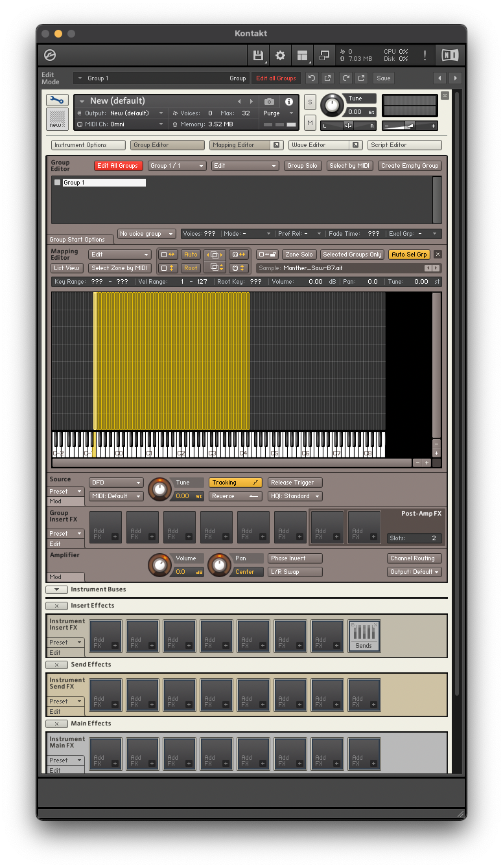Open the Group Editor Edit dropdown

[245, 166]
